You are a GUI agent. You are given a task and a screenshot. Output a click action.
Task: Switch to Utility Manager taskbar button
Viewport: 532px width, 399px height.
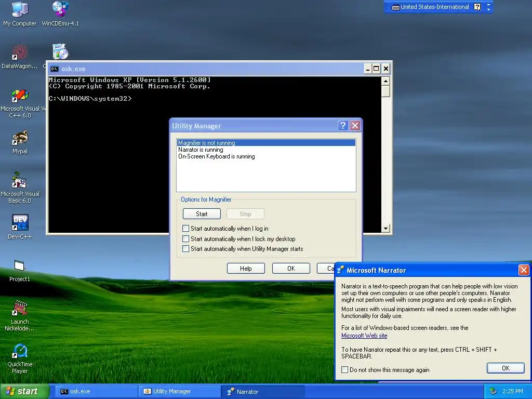click(179, 391)
